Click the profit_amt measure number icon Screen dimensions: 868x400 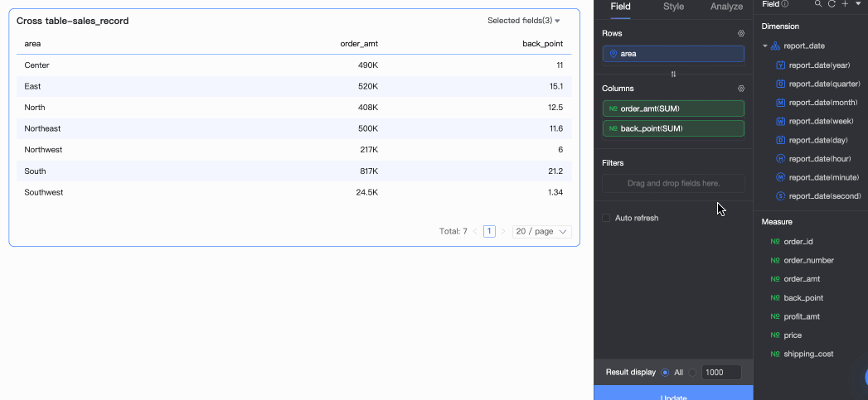(775, 316)
